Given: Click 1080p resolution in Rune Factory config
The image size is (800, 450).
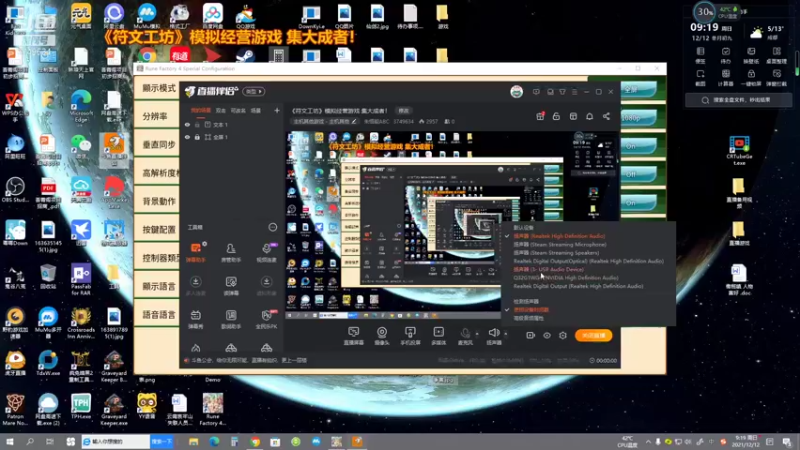Looking at the screenshot, I should click(638, 118).
